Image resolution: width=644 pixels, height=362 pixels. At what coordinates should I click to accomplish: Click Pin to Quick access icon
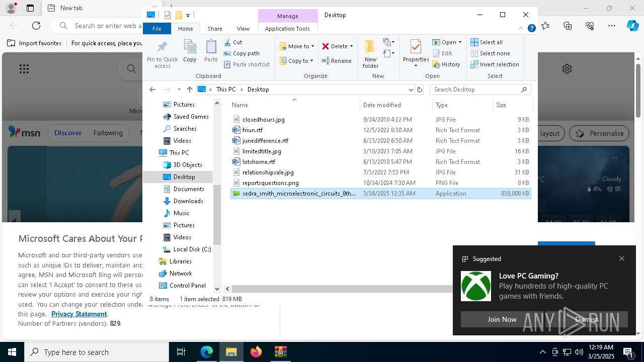click(x=162, y=54)
